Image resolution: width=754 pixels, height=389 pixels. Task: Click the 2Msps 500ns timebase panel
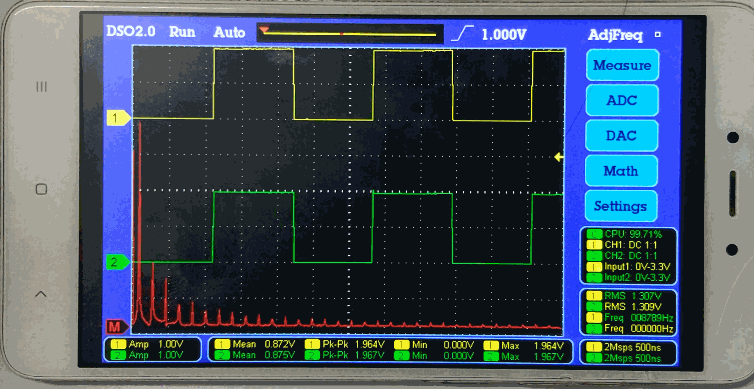[x=628, y=352]
